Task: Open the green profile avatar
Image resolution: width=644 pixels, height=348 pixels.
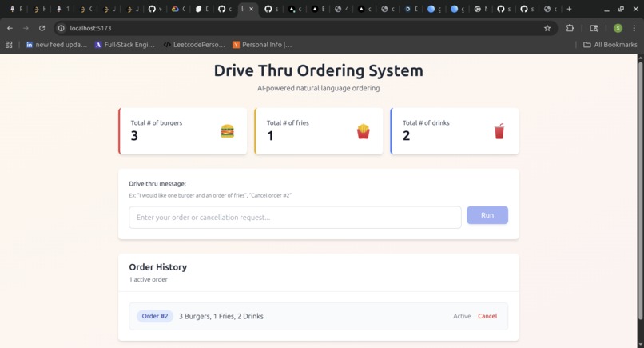Action: pos(618,28)
